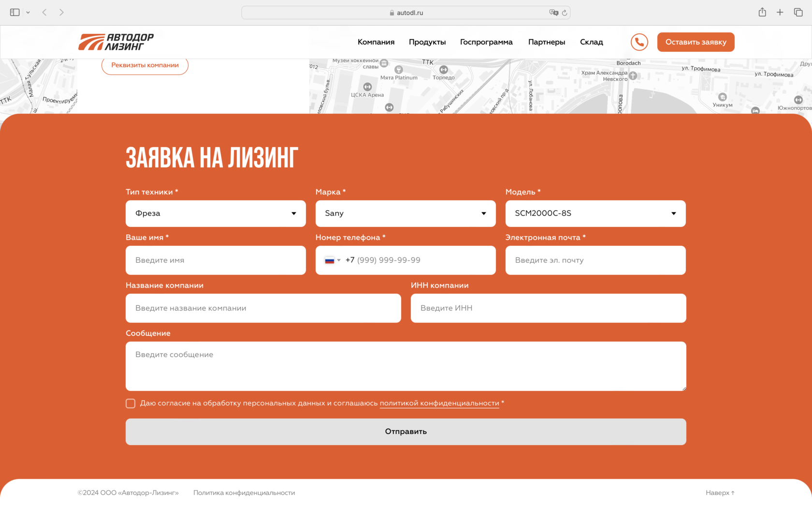Open the политикой конфиденциальности link in consent text
Viewport: 812px width, 508px height.
439,403
